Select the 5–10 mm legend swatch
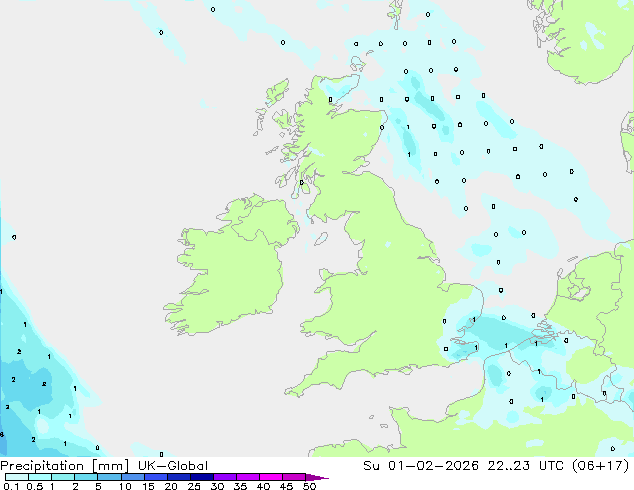Screen dimensions: 634x490 [x=109, y=477]
